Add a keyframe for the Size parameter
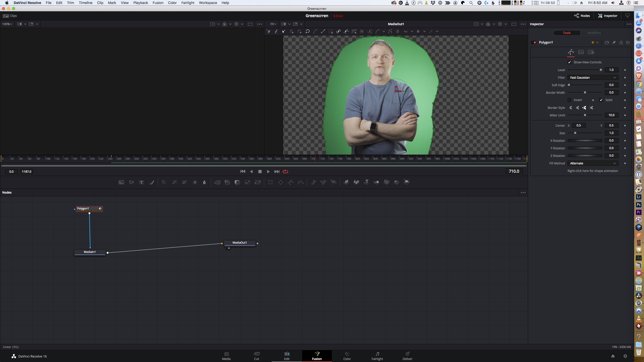 (x=625, y=133)
